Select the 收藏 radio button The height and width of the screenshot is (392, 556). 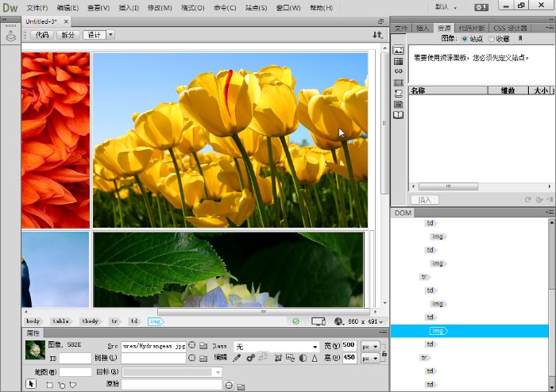492,38
